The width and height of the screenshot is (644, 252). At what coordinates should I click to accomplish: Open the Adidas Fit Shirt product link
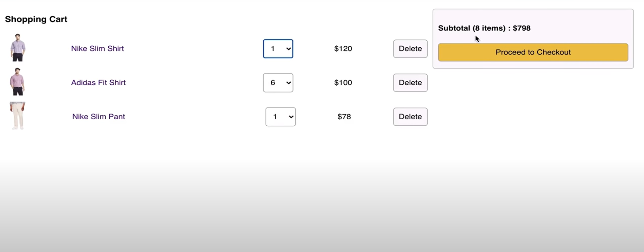[98, 82]
